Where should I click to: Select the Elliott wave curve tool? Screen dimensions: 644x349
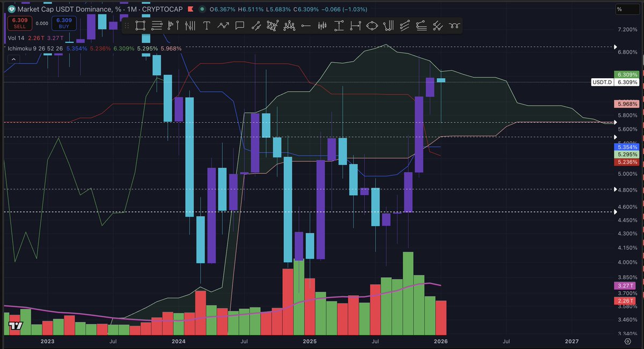click(x=455, y=25)
